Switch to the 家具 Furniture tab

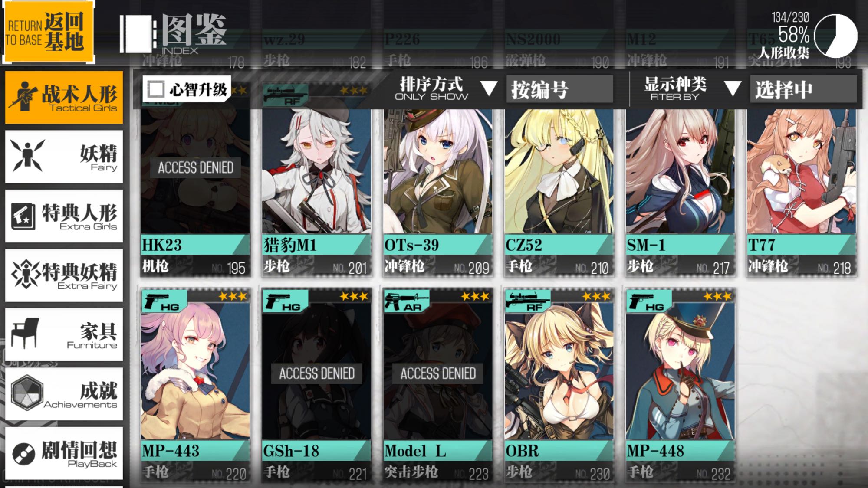[x=64, y=334]
